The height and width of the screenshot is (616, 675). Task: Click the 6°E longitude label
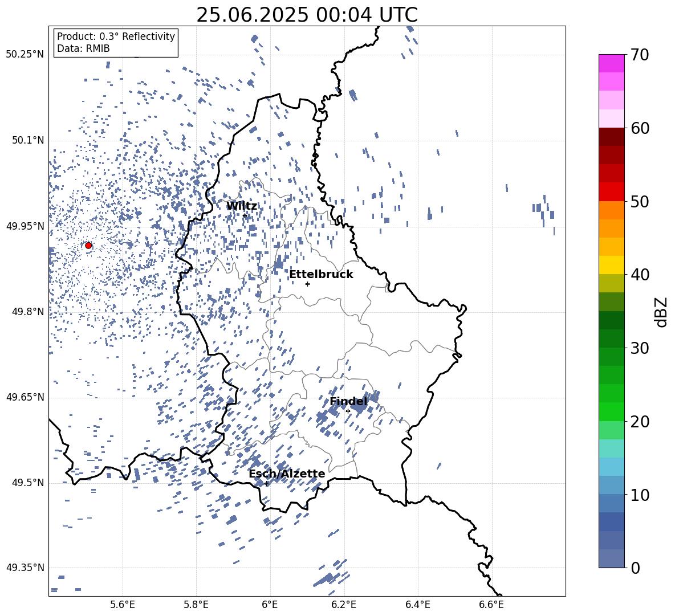click(x=270, y=605)
